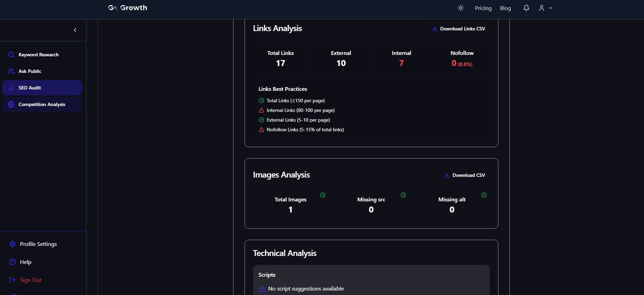This screenshot has width=644, height=295.
Task: Collapse the sidebar with the chevron
Action: click(75, 30)
